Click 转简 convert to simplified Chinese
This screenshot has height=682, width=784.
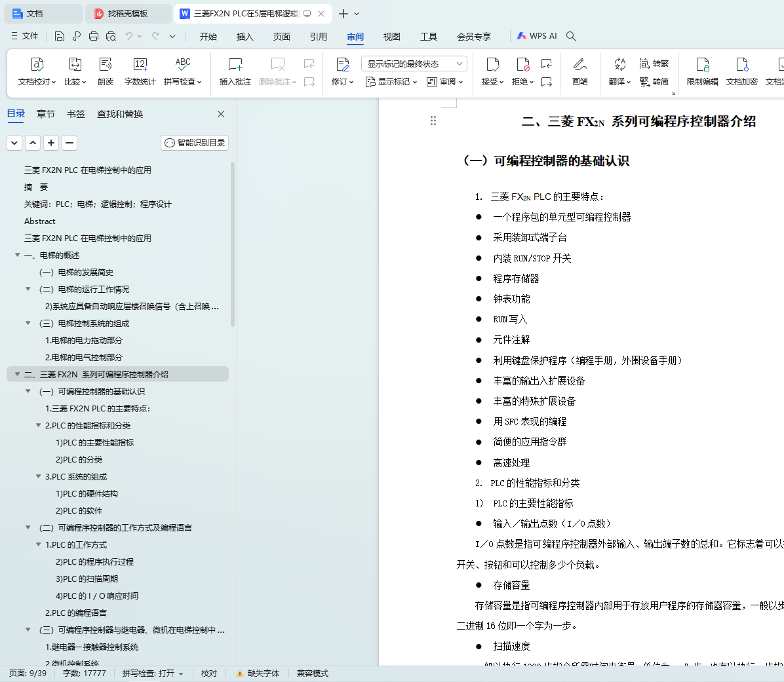click(x=654, y=81)
